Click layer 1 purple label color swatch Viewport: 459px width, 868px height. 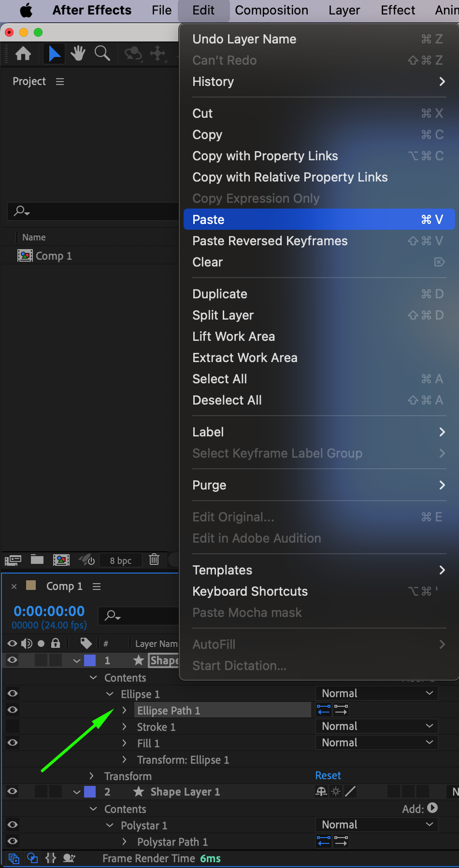90,660
